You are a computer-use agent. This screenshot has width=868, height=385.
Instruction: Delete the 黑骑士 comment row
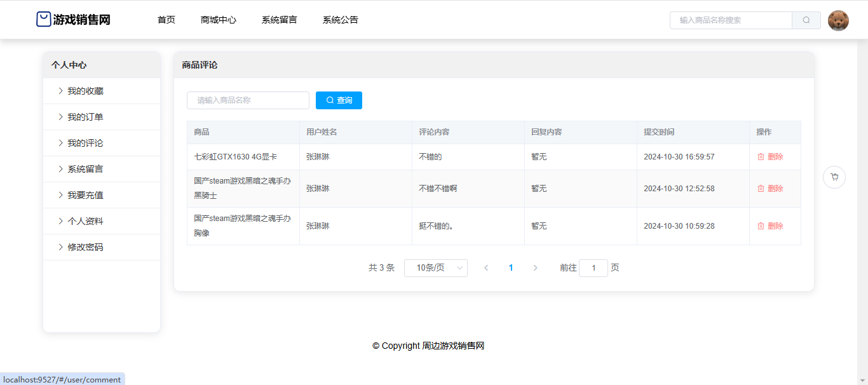point(770,189)
